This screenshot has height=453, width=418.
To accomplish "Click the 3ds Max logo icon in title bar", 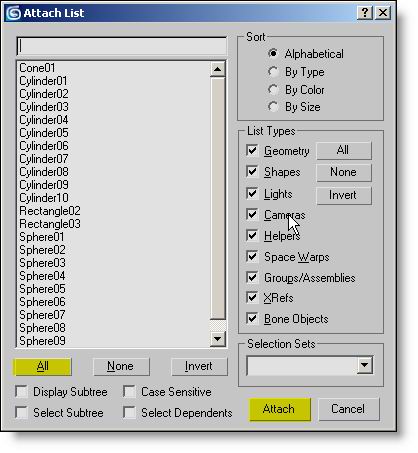I will click(14, 13).
